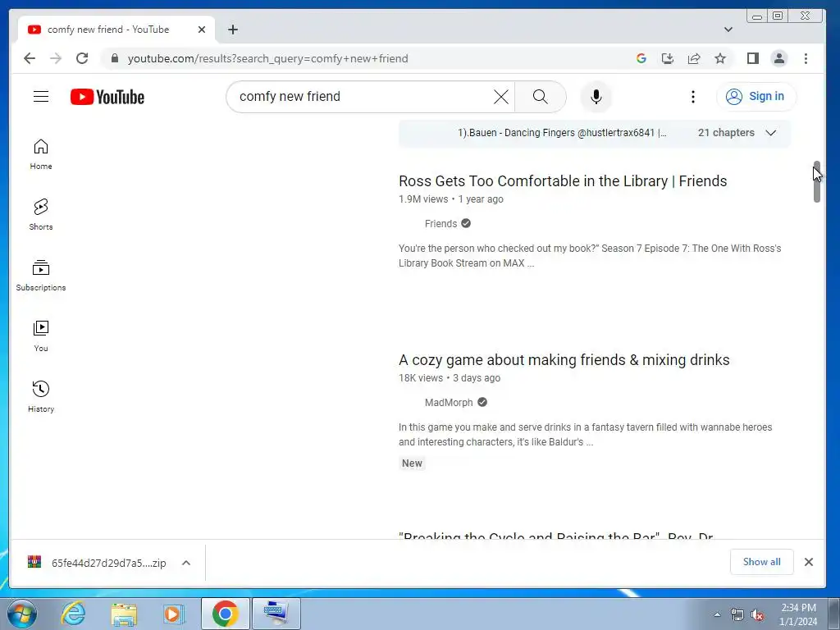Close the downloads bar

point(808,562)
